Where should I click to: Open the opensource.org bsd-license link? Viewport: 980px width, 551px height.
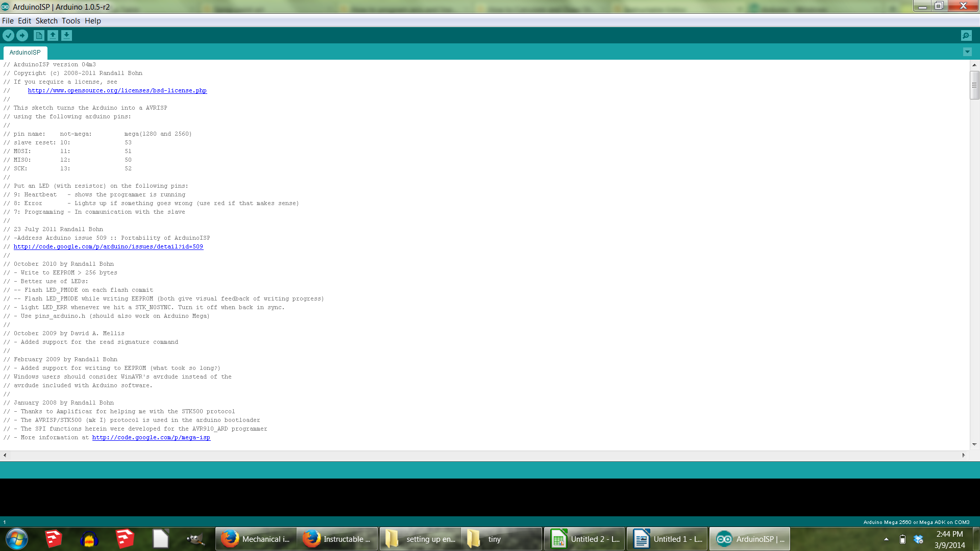[117, 91]
